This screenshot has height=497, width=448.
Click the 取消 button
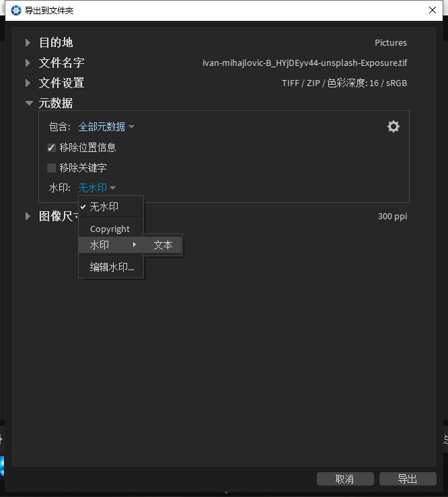coord(344,479)
